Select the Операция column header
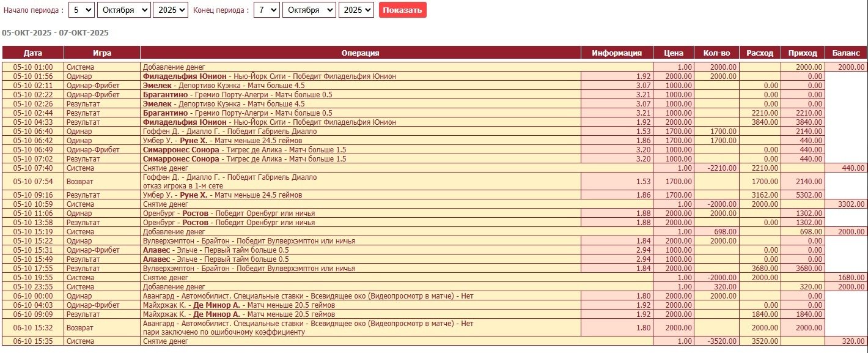Screen dimensions: 868x353 point(361,53)
